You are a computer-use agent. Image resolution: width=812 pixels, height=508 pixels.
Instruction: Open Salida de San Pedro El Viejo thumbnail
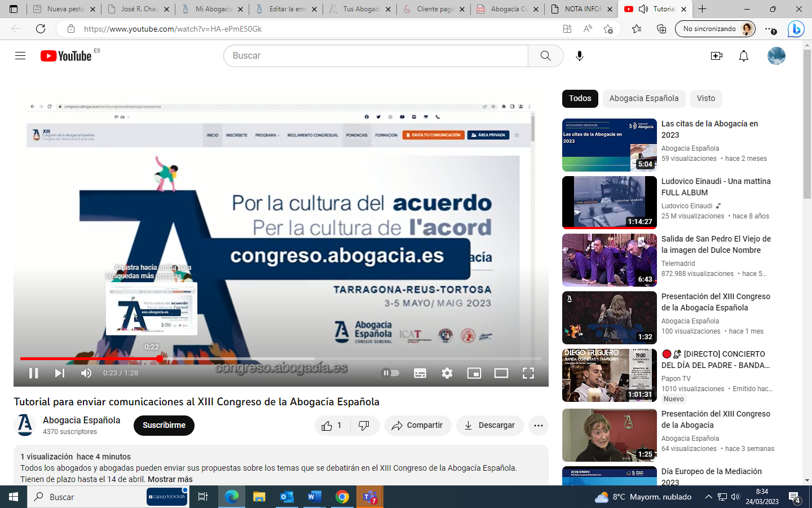[610, 260]
